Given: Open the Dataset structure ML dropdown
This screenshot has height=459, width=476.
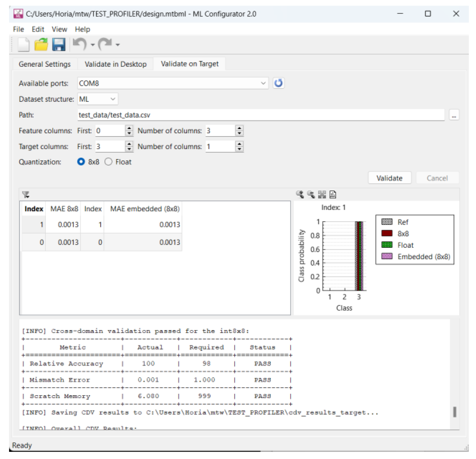Looking at the screenshot, I should [113, 99].
